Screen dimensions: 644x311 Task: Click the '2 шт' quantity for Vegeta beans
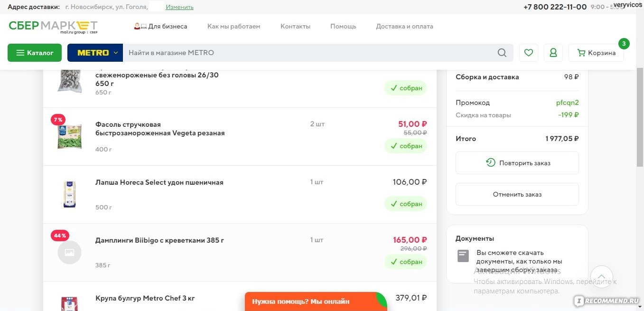click(x=317, y=124)
